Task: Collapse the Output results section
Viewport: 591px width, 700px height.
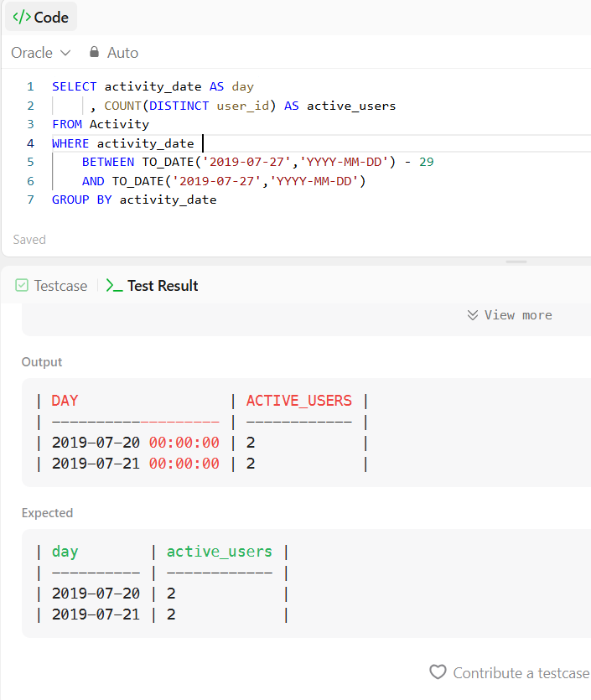Action: point(41,361)
